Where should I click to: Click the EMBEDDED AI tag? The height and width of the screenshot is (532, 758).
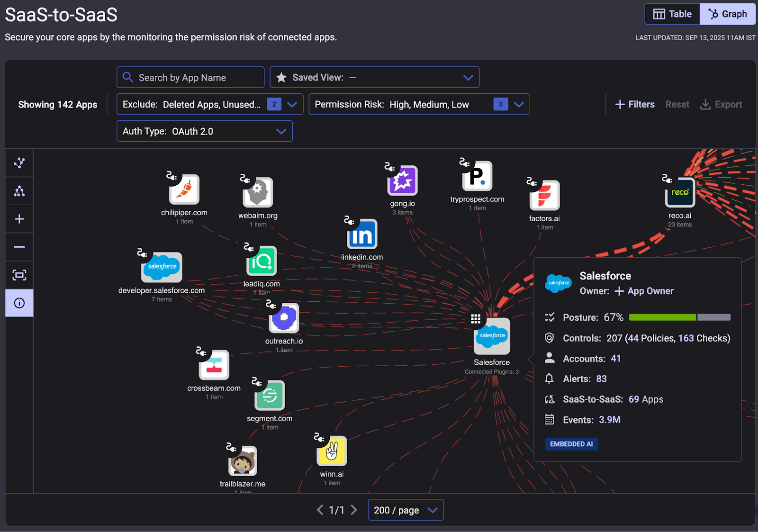pos(571,444)
